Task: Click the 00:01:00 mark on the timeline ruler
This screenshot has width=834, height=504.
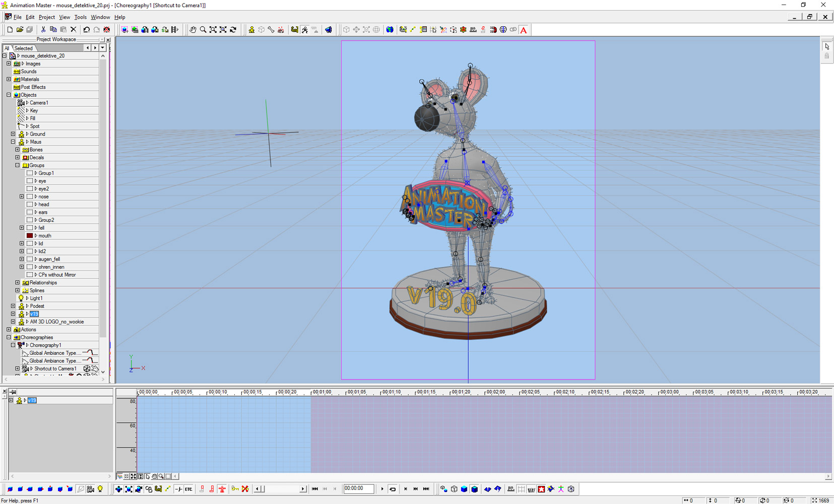Action: (x=321, y=392)
